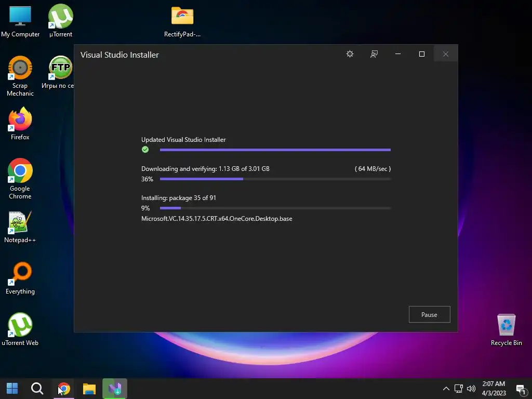Close the Visual Studio Installer window
The height and width of the screenshot is (399, 532).
[x=445, y=54]
